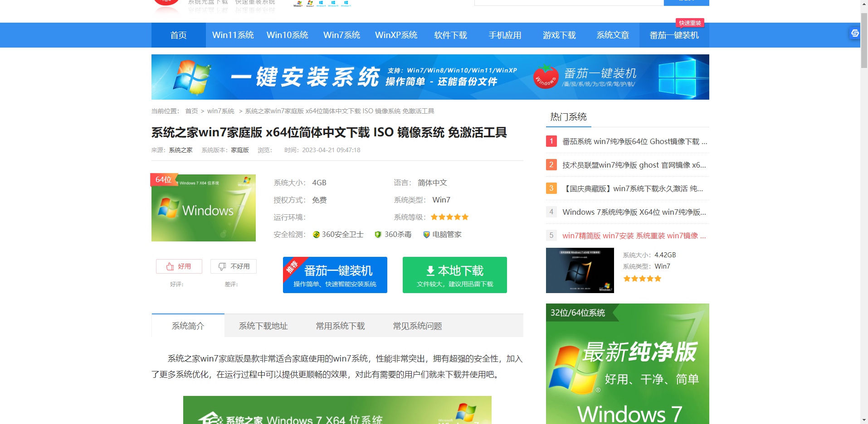Open hot item Windows 7系统纯净版 X64位
Screen dimensions: 868x424
click(634, 212)
